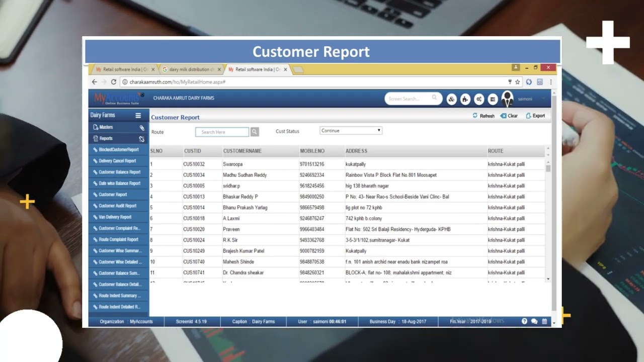Click the Export icon button

pos(528,116)
